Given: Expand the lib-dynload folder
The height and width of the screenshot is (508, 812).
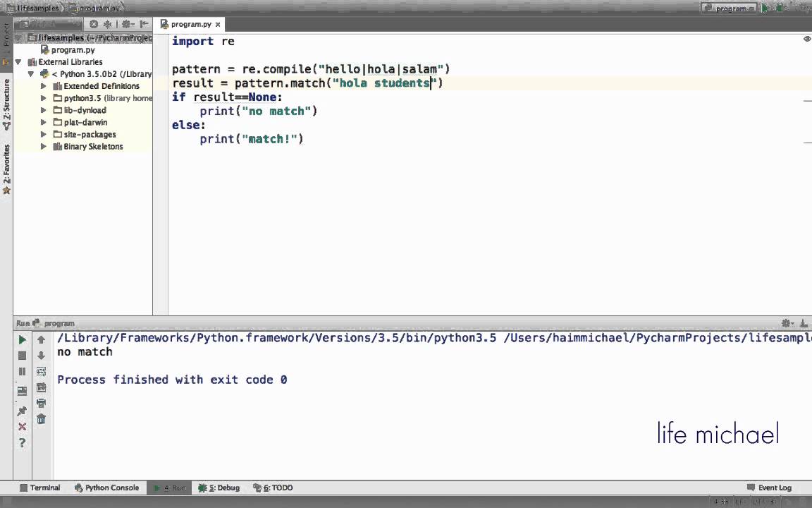Looking at the screenshot, I should tap(44, 110).
